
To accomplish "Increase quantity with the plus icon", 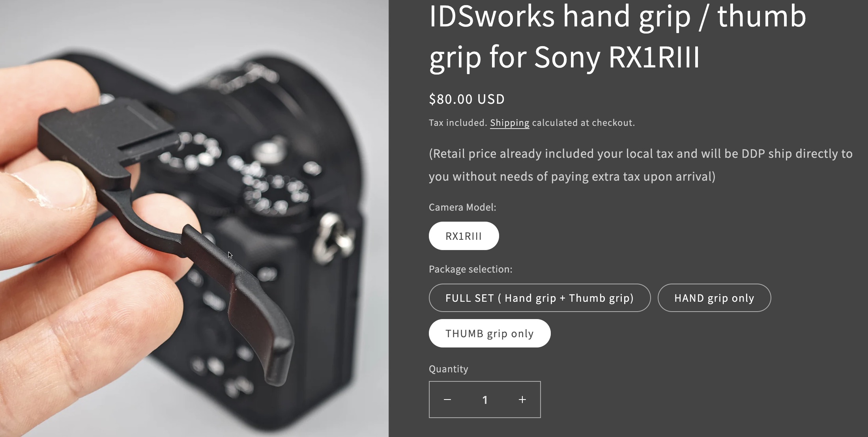I will pos(522,400).
